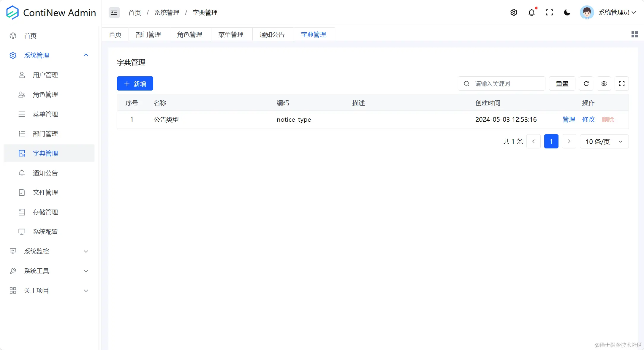This screenshot has width=644, height=350.
Task: Collapse the sidebar menu using the hamburger icon
Action: pos(114,12)
